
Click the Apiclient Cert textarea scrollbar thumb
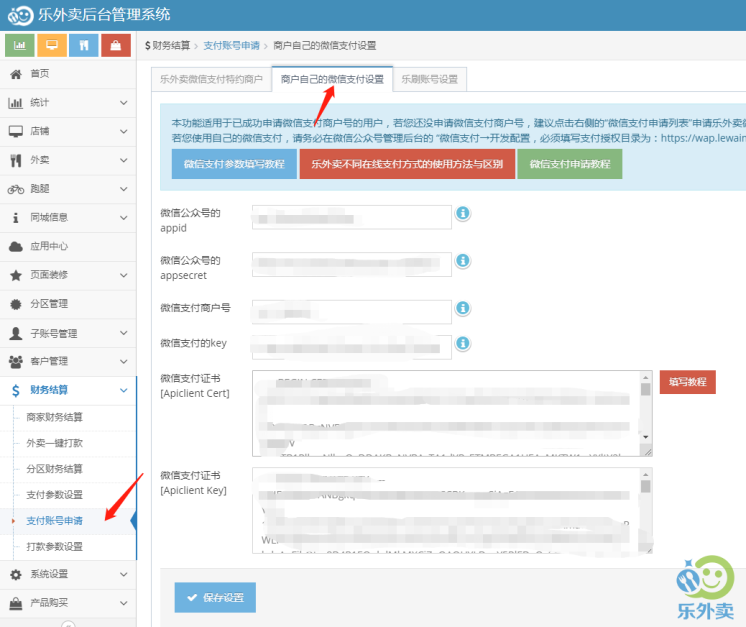tap(646, 389)
